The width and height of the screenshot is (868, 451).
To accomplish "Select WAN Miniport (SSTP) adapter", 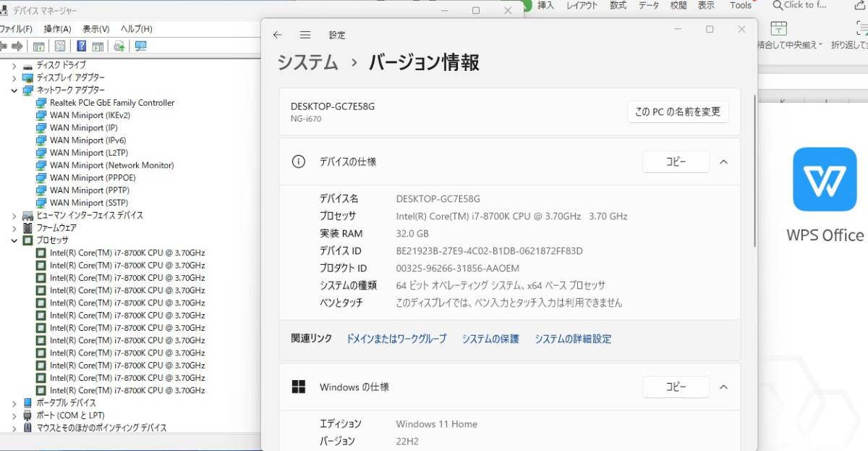I will [89, 203].
